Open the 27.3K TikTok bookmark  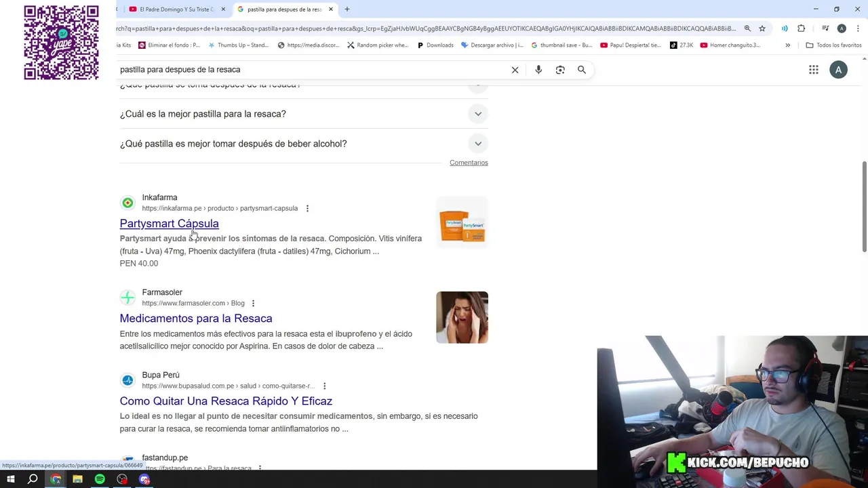[x=682, y=45]
